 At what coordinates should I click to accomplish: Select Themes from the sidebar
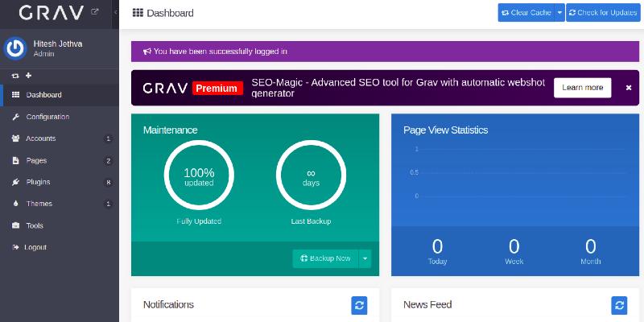coord(39,204)
